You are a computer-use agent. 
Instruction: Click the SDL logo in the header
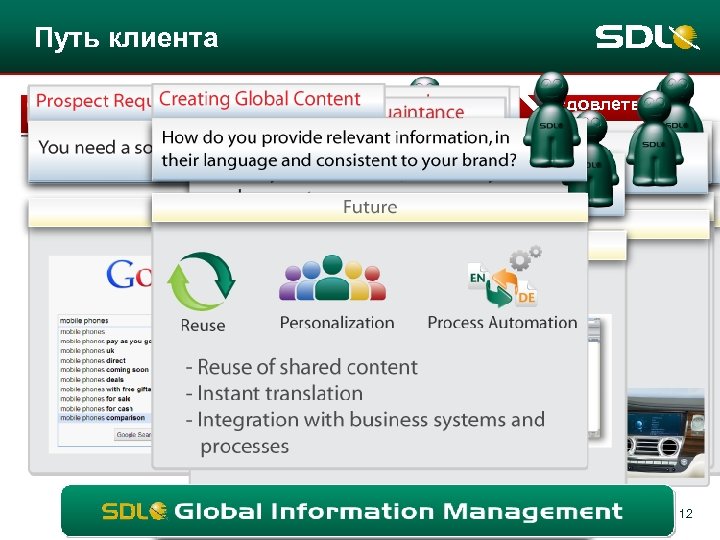coord(647,37)
